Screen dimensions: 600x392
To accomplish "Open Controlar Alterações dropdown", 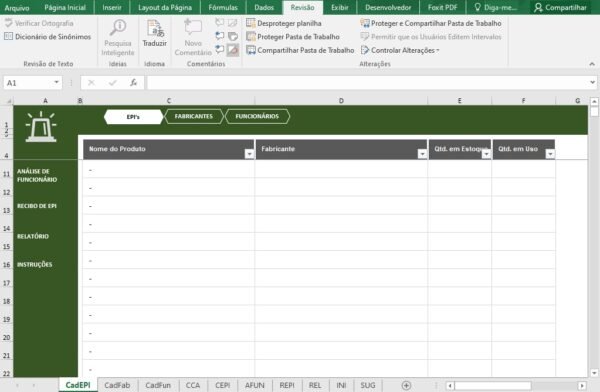I will click(x=400, y=50).
